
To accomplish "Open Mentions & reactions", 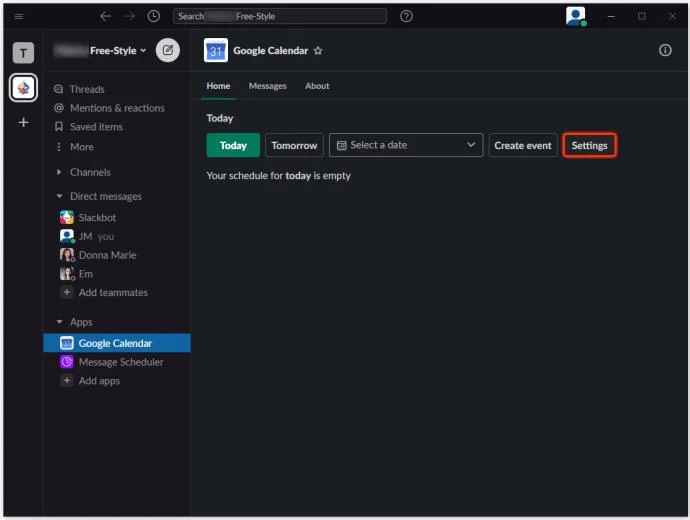I will pos(117,108).
